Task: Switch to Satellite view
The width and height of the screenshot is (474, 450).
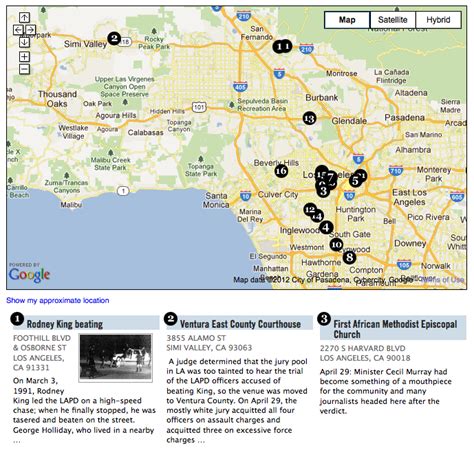Action: click(x=393, y=20)
